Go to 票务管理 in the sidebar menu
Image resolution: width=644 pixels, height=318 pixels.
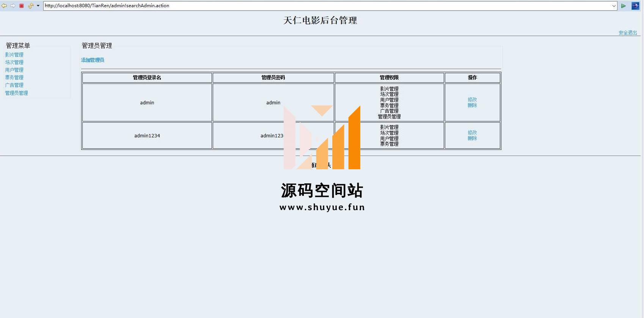click(14, 77)
